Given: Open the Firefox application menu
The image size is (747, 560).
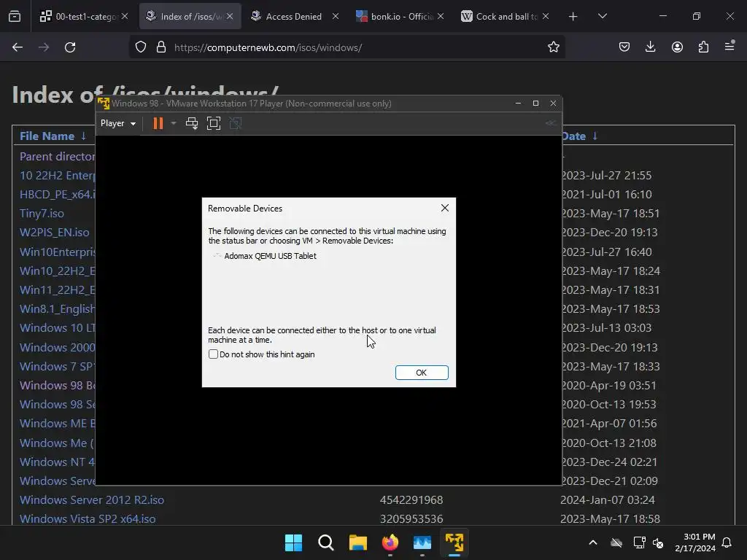Looking at the screenshot, I should click(729, 46).
